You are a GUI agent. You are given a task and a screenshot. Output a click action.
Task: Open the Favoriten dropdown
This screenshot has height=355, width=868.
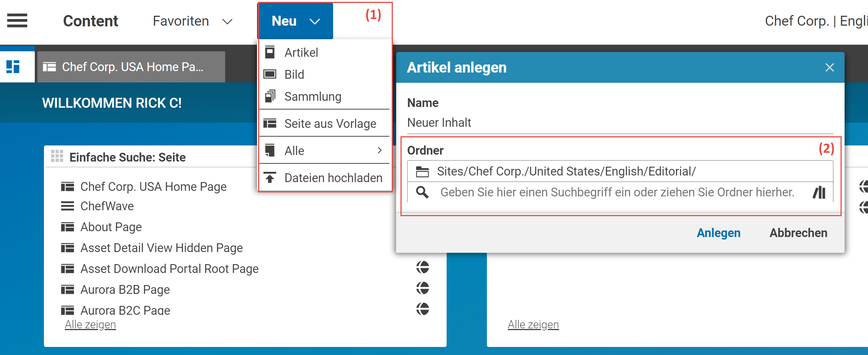[228, 21]
